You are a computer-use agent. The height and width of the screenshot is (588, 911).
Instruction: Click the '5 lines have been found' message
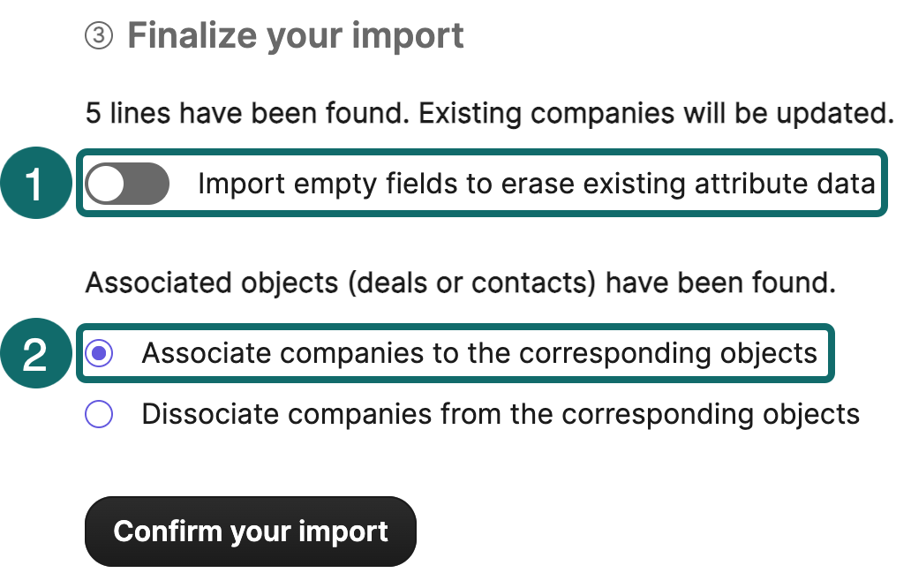[247, 113]
